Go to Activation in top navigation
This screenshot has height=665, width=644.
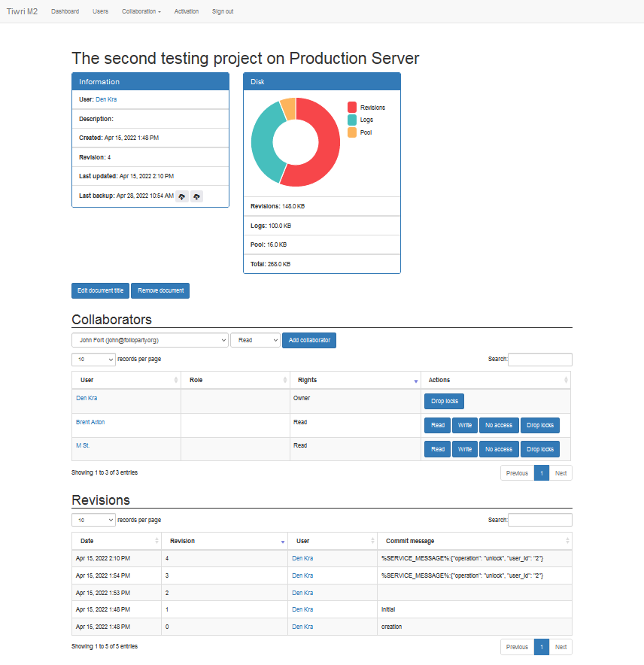tap(187, 11)
